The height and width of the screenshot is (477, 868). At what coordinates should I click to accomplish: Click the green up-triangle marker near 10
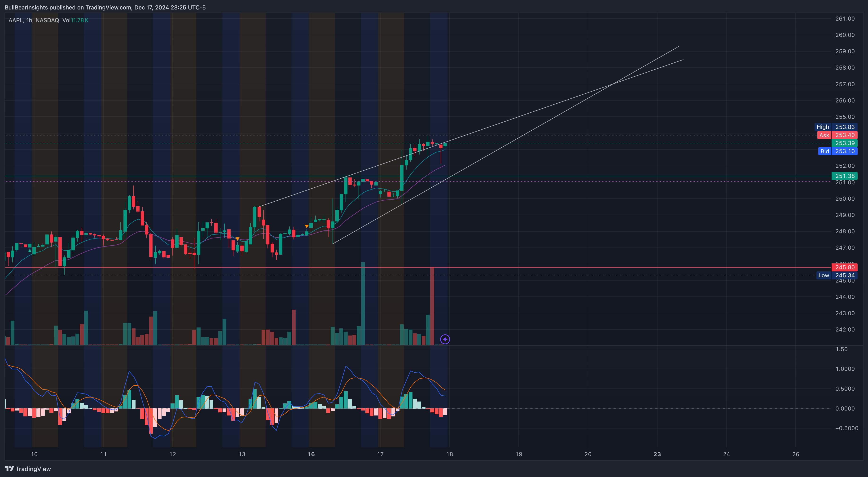click(30, 251)
